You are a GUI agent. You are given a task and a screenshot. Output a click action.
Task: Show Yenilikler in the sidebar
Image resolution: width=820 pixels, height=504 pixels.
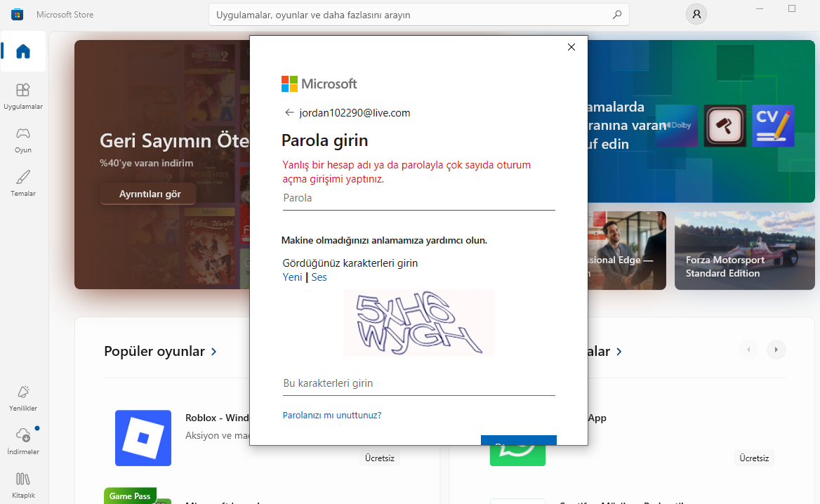23,399
